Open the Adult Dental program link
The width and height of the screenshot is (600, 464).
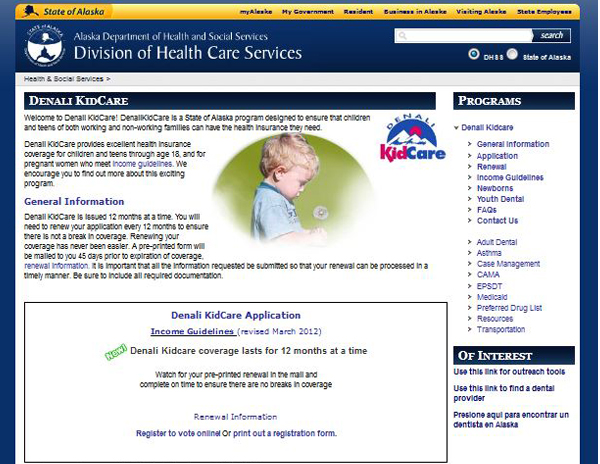tap(496, 242)
